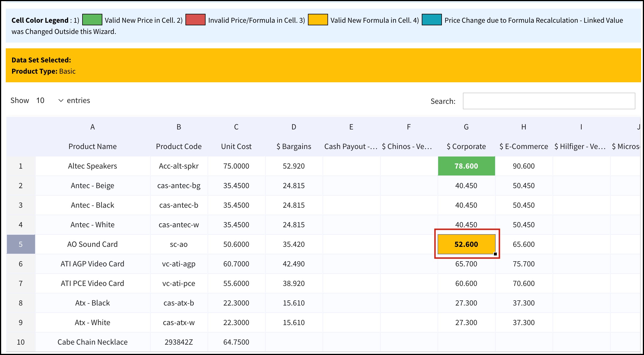Click Corporate price 65.700 cell
Screen dimensions: 644x355
466,264
